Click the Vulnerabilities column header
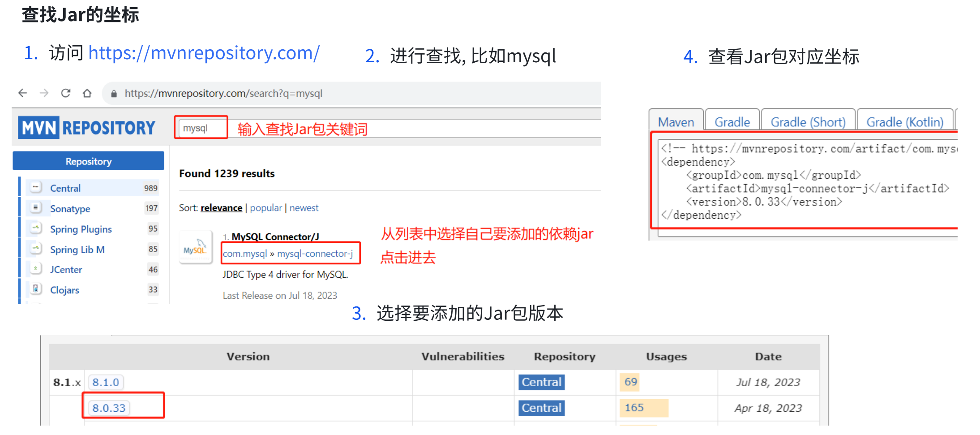Screen dimensions: 980x435 (463, 357)
